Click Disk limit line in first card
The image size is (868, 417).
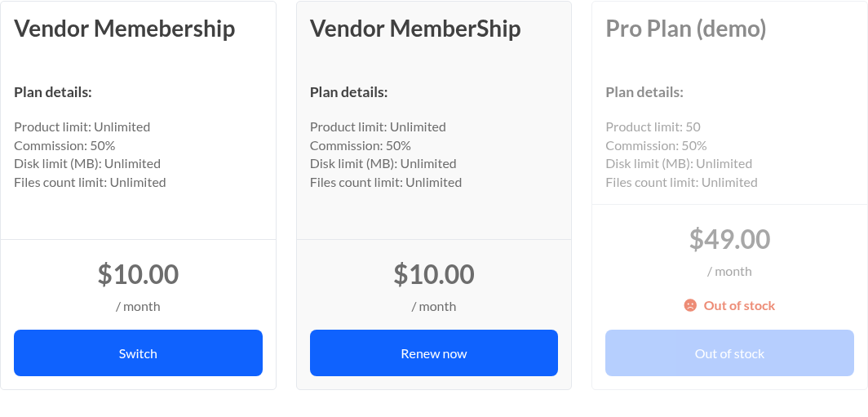click(x=87, y=163)
